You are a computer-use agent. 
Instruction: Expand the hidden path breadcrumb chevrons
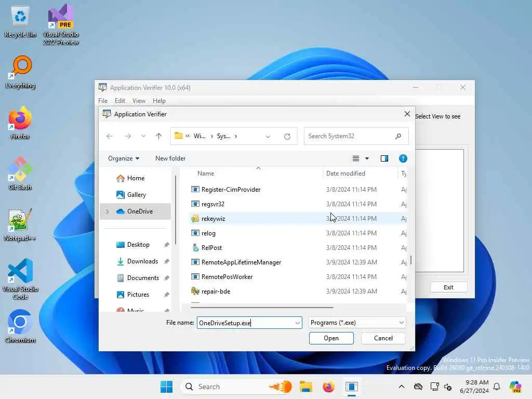pyautogui.click(x=188, y=136)
